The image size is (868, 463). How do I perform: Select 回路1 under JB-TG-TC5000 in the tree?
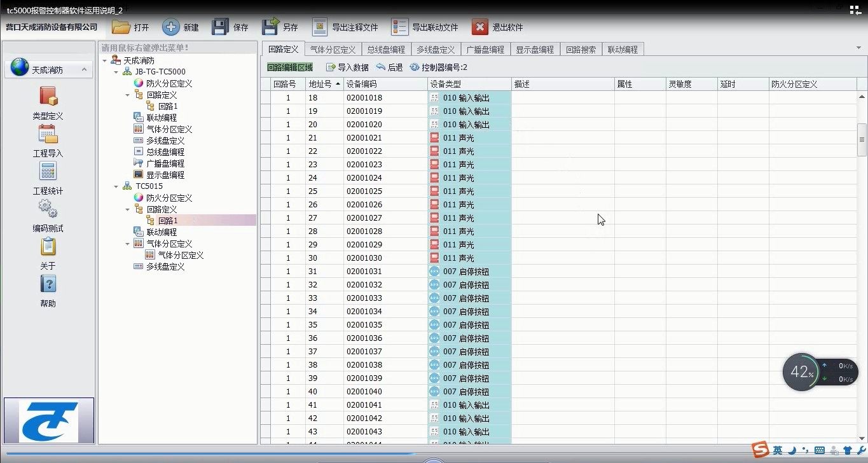coord(168,106)
